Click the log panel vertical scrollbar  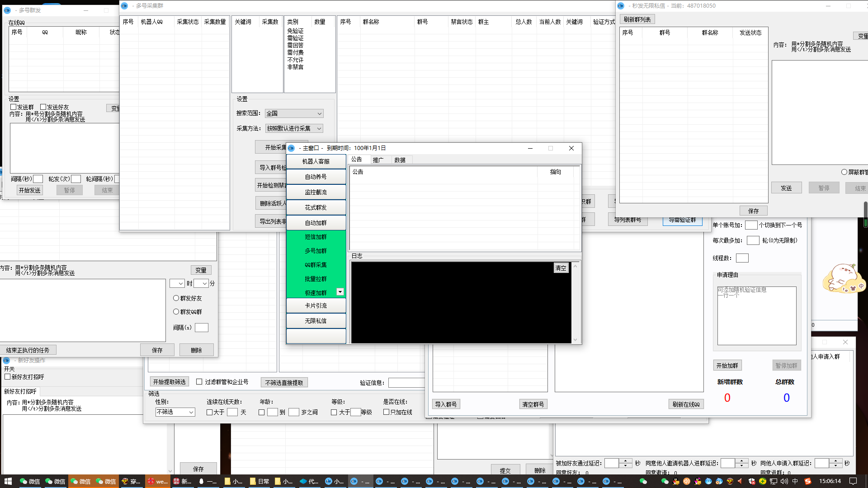(575, 303)
